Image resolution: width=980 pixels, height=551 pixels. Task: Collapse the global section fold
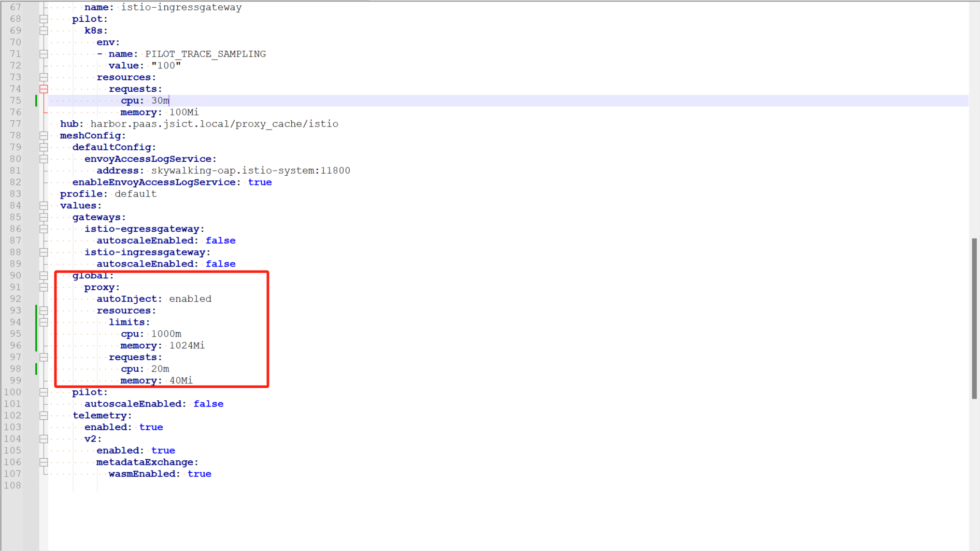[44, 275]
